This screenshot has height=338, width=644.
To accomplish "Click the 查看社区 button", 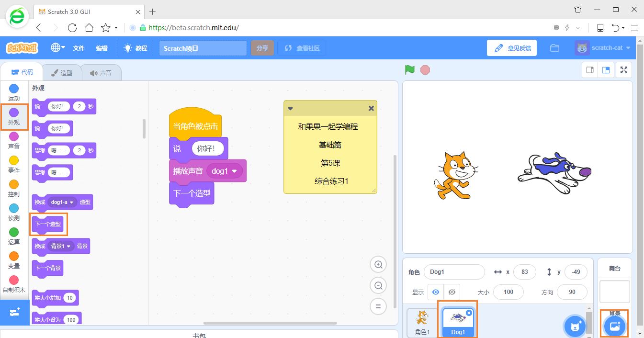I will tap(302, 48).
